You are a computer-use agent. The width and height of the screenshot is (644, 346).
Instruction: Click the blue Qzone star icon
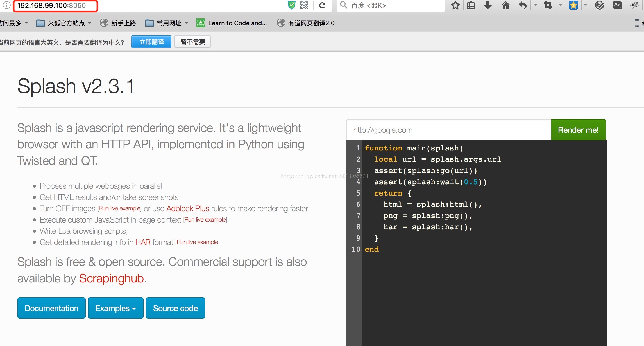[x=573, y=5]
